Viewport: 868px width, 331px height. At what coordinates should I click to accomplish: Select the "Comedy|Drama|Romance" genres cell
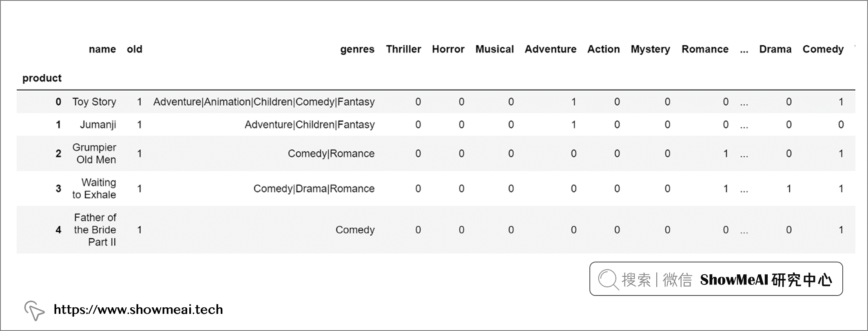pyautogui.click(x=314, y=189)
